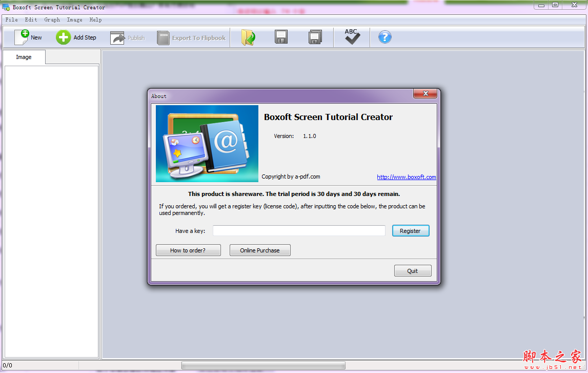Click the 0/0 step counter in the status bar
This screenshot has width=588, height=373.
pyautogui.click(x=8, y=365)
